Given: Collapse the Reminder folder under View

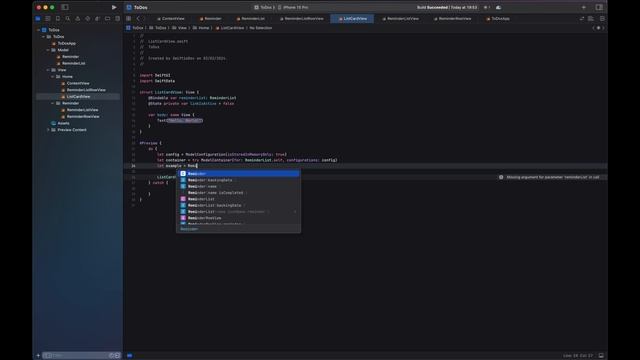Looking at the screenshot, I should pos(52,103).
